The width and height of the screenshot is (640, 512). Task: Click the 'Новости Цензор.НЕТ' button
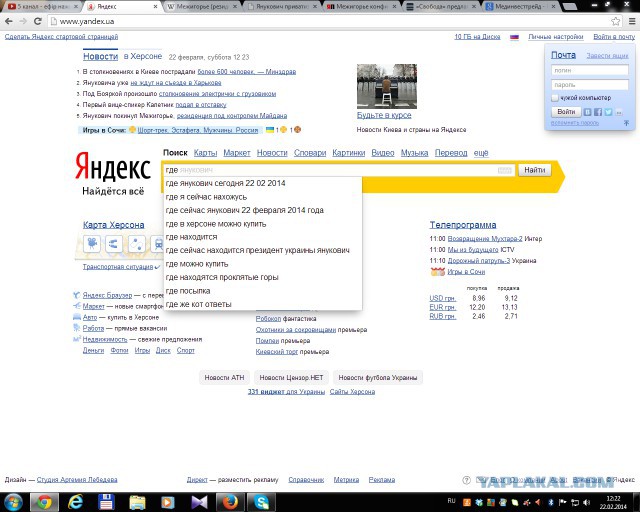pyautogui.click(x=291, y=378)
